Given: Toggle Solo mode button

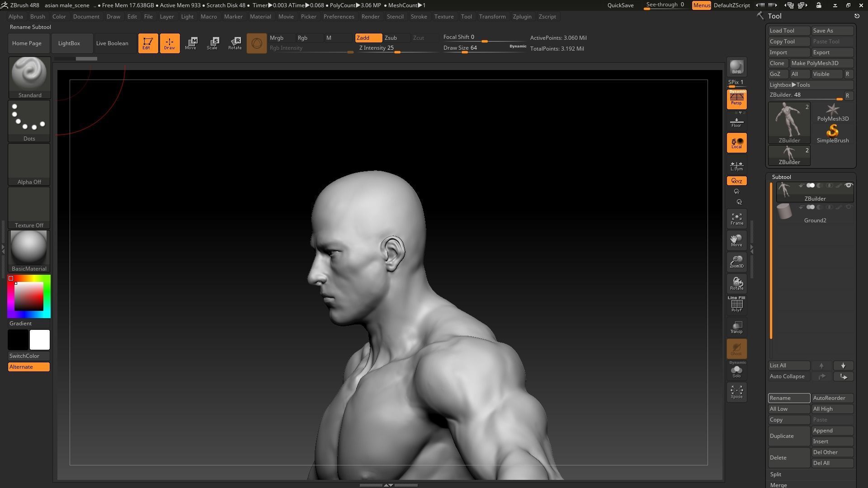Looking at the screenshot, I should coord(736,370).
